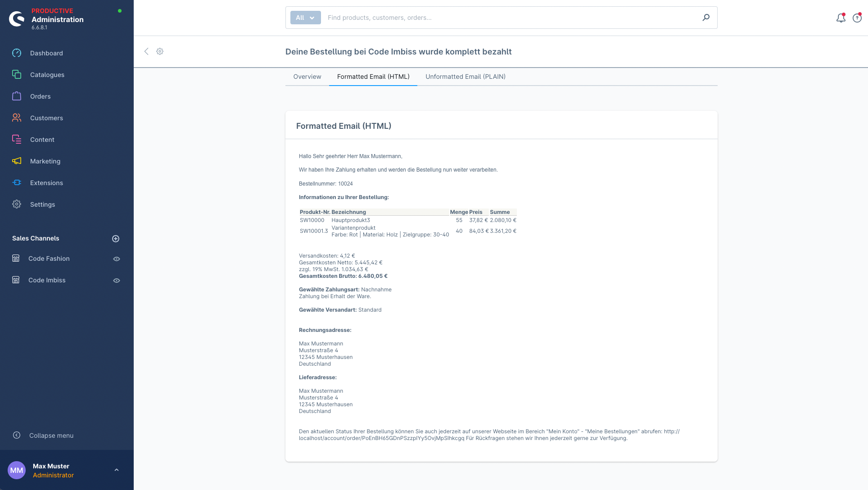The width and height of the screenshot is (868, 490).
Task: Click the Menge column header
Action: (x=459, y=212)
